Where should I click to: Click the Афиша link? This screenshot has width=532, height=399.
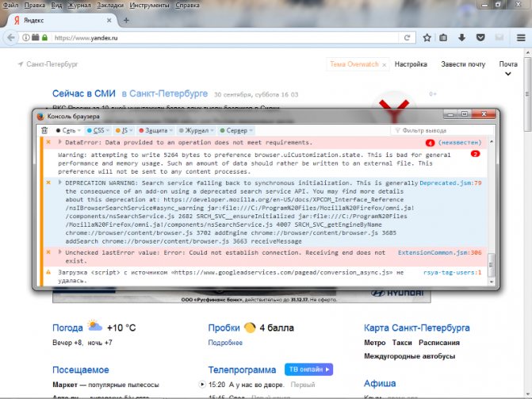380,383
